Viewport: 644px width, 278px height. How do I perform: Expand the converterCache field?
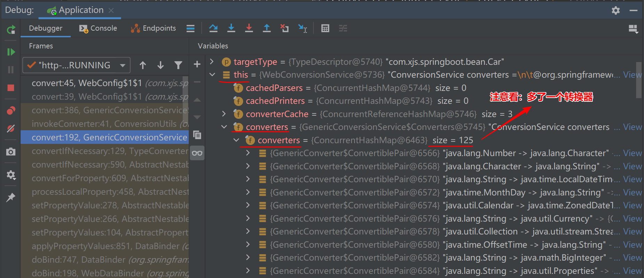coord(224,114)
